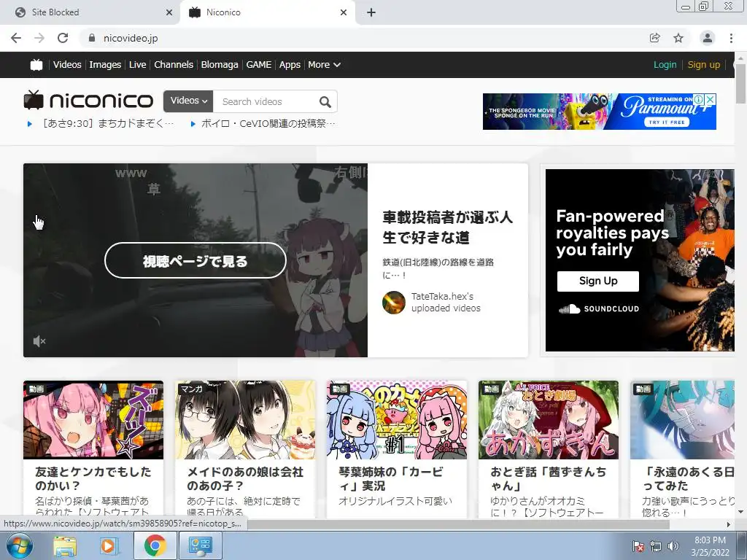Click the share page icon in address bar
This screenshot has height=560, width=747.
[655, 38]
